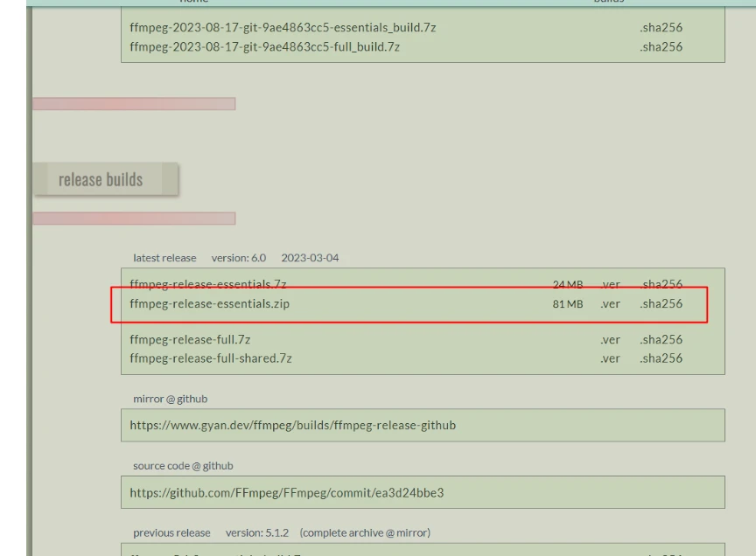Open the gyan.dev ffmpeg-release-github mirror link
The height and width of the screenshot is (556, 756).
(292, 426)
